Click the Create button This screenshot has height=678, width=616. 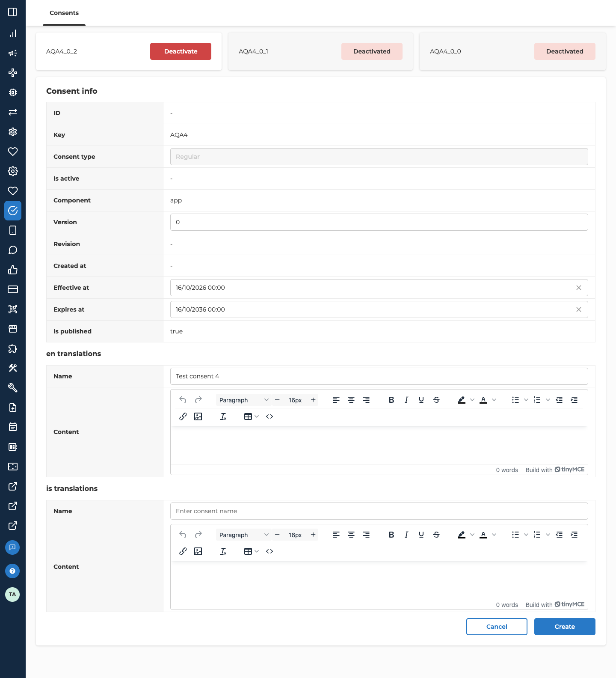[565, 627]
